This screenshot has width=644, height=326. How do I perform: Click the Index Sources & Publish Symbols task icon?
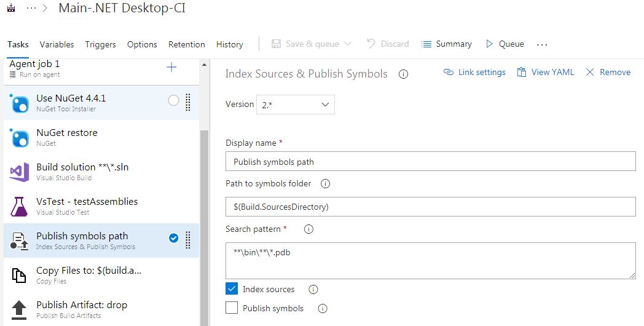click(19, 241)
